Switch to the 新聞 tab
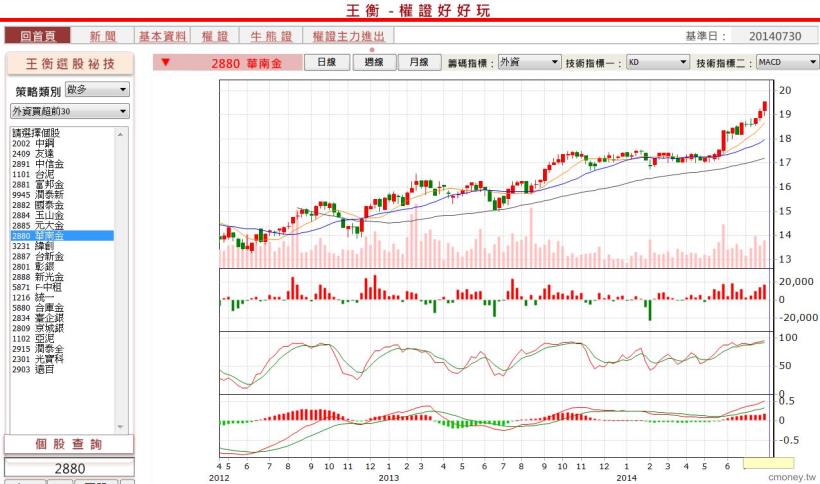The image size is (820, 484). [102, 36]
